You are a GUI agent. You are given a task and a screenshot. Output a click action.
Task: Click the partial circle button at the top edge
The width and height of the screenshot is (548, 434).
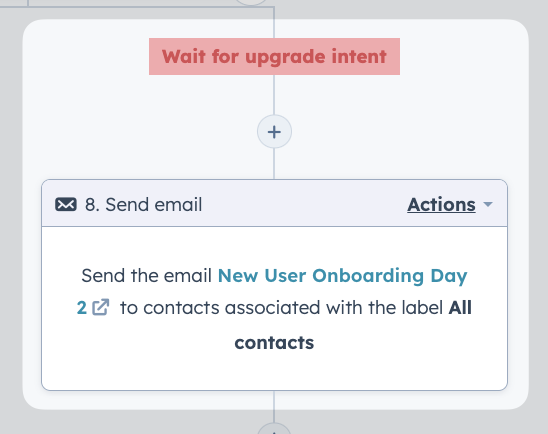coord(251,2)
